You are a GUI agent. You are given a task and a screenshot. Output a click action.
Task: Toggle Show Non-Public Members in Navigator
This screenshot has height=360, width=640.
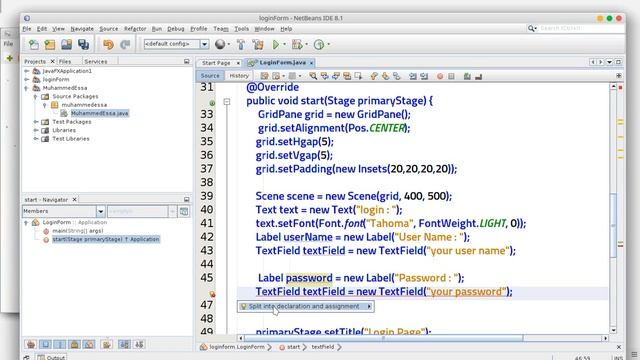tap(75, 344)
